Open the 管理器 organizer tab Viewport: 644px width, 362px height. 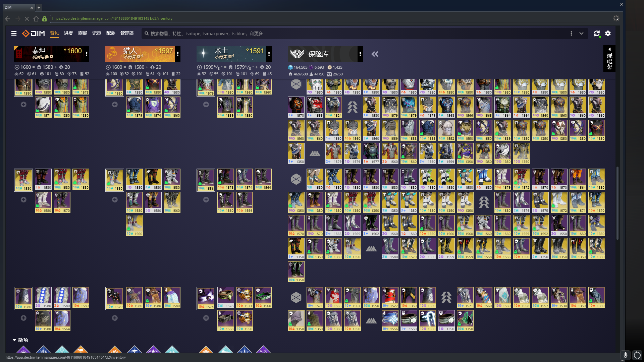click(127, 33)
